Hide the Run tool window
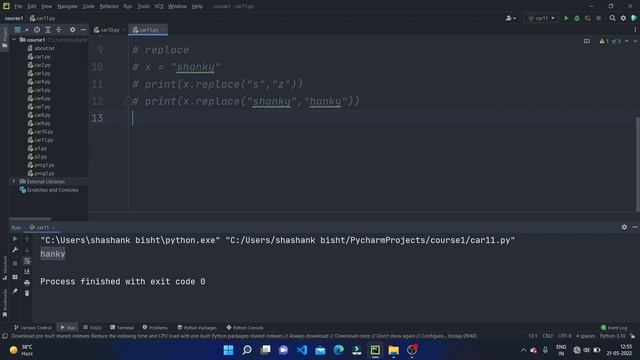 coord(635,227)
